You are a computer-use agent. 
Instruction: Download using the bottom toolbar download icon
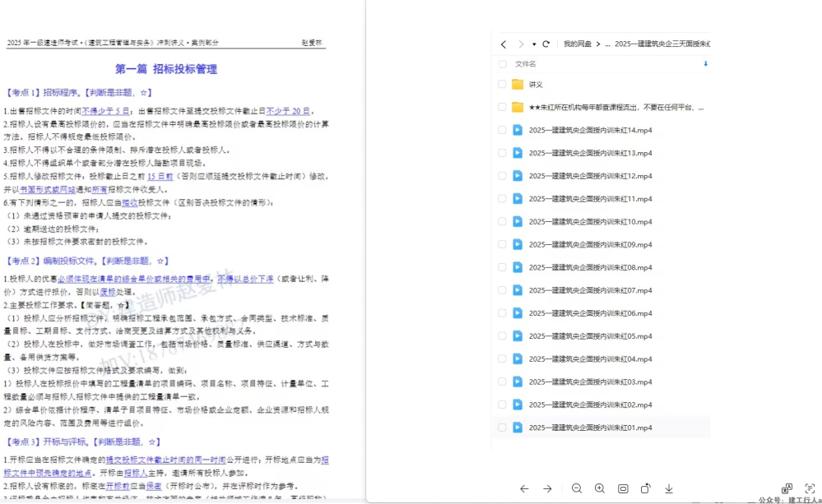669,489
